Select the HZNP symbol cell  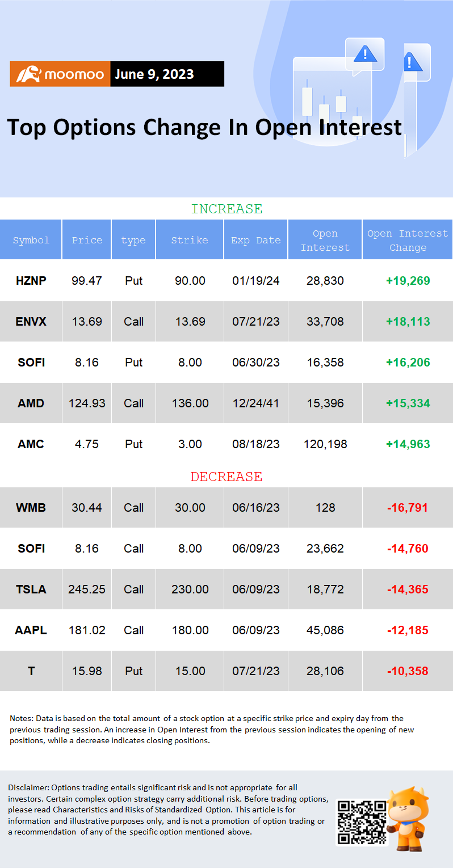(31, 281)
